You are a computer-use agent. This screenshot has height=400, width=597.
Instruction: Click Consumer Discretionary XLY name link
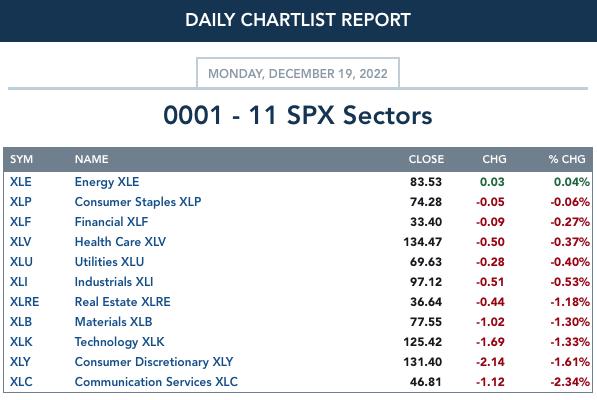click(154, 362)
